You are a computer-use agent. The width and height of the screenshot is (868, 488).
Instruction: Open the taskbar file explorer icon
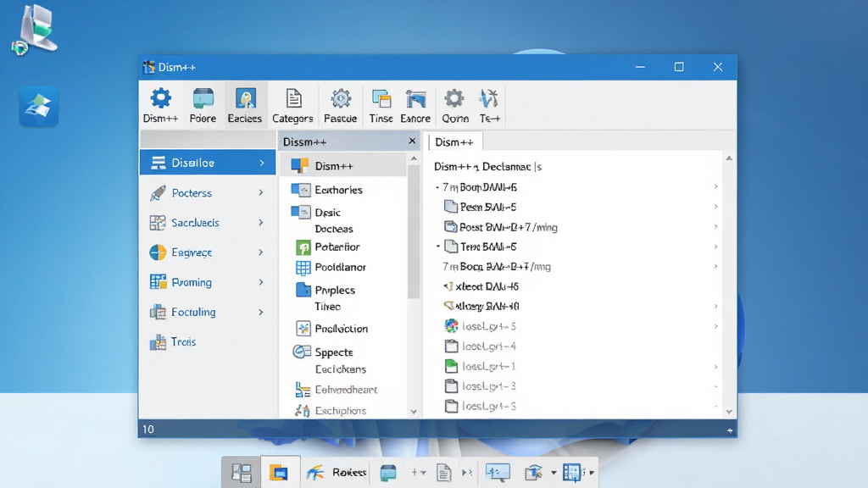pos(278,473)
